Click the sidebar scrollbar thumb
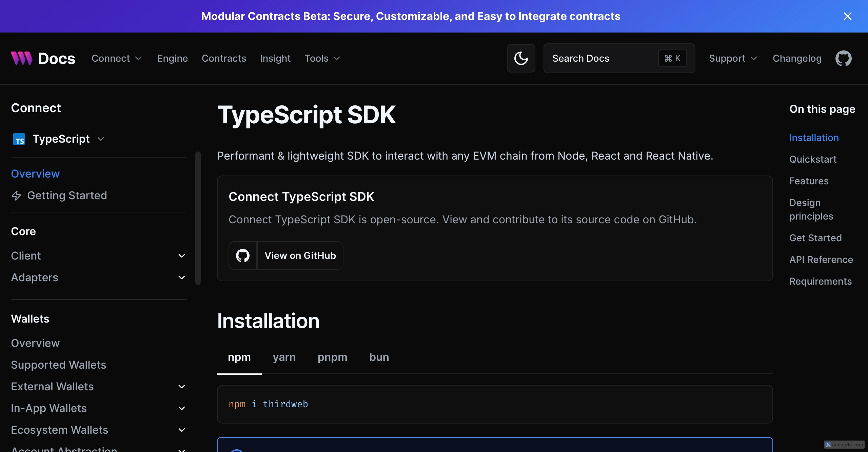 [x=198, y=218]
